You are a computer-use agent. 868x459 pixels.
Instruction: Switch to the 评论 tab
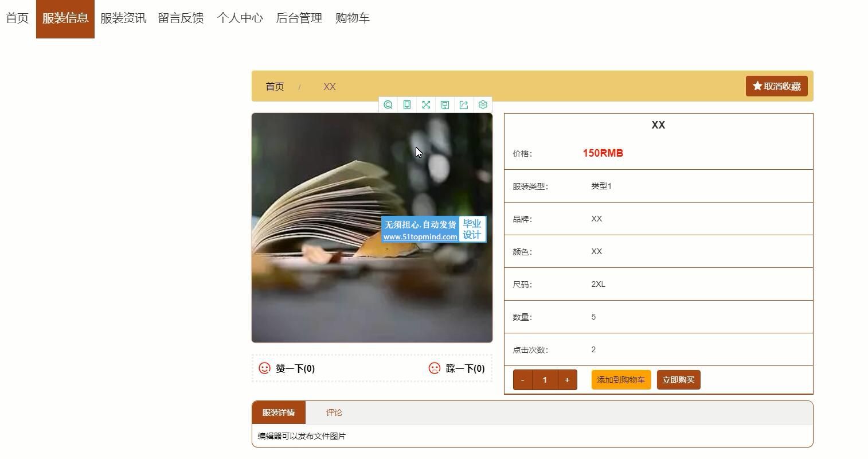(334, 413)
